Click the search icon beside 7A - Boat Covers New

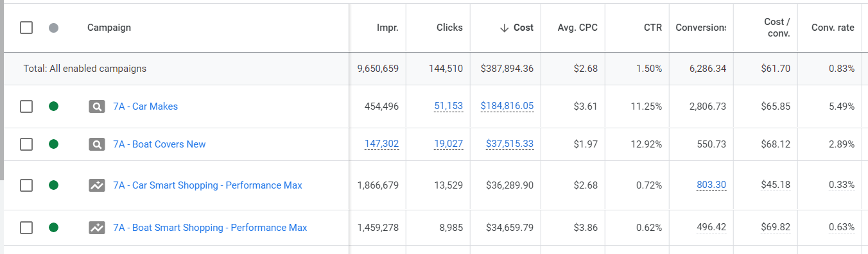[x=96, y=144]
